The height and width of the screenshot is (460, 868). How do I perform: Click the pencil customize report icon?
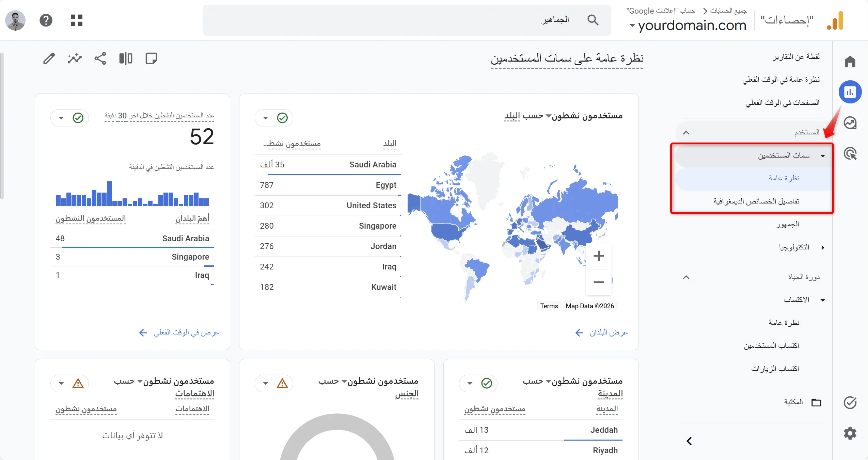(x=49, y=59)
